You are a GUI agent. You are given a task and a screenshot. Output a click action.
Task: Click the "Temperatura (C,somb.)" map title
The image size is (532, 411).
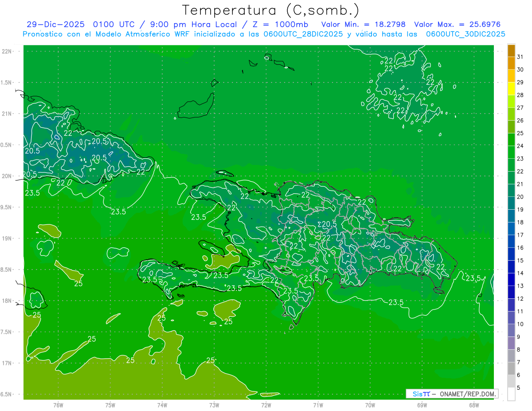[x=271, y=10]
